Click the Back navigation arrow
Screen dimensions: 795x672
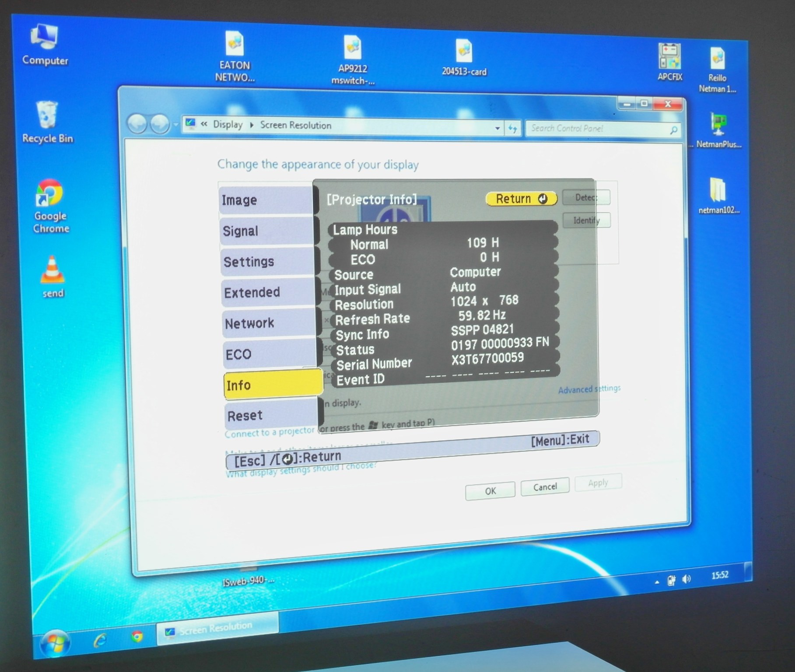pos(137,124)
